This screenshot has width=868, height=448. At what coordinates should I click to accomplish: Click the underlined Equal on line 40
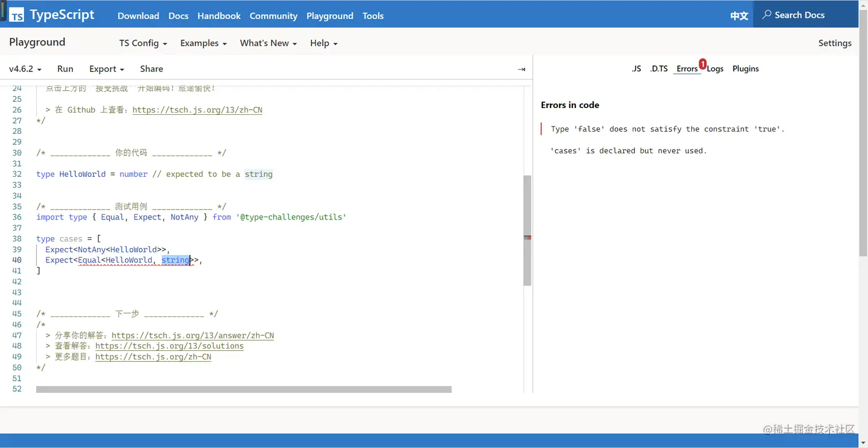coord(90,260)
